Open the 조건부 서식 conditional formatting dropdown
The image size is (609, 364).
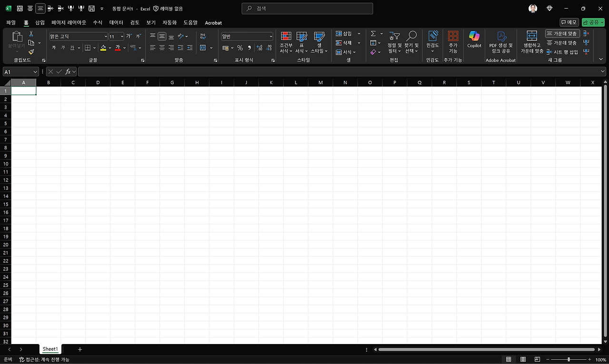pos(286,42)
